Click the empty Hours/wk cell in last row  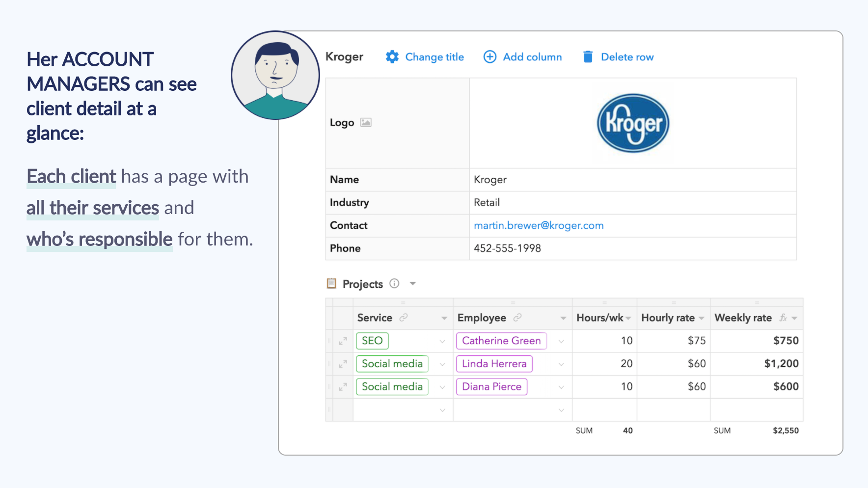pyautogui.click(x=604, y=410)
